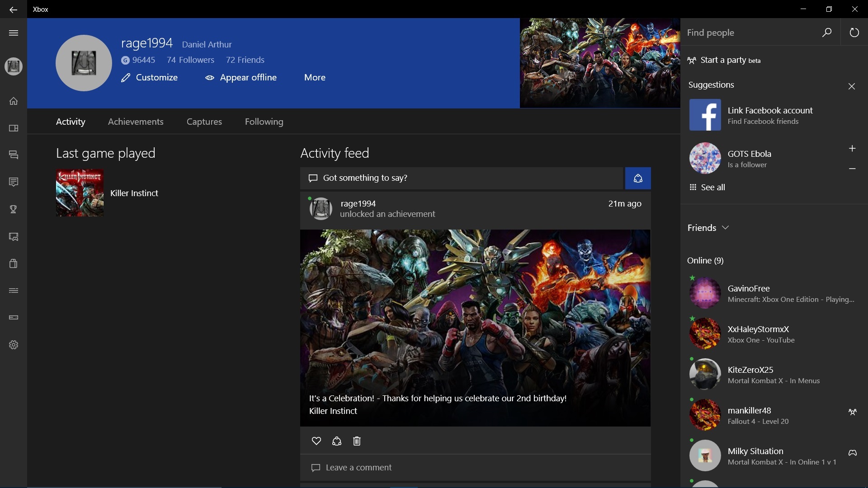Switch to the Following tab
Image resolution: width=868 pixels, height=488 pixels.
pos(264,122)
